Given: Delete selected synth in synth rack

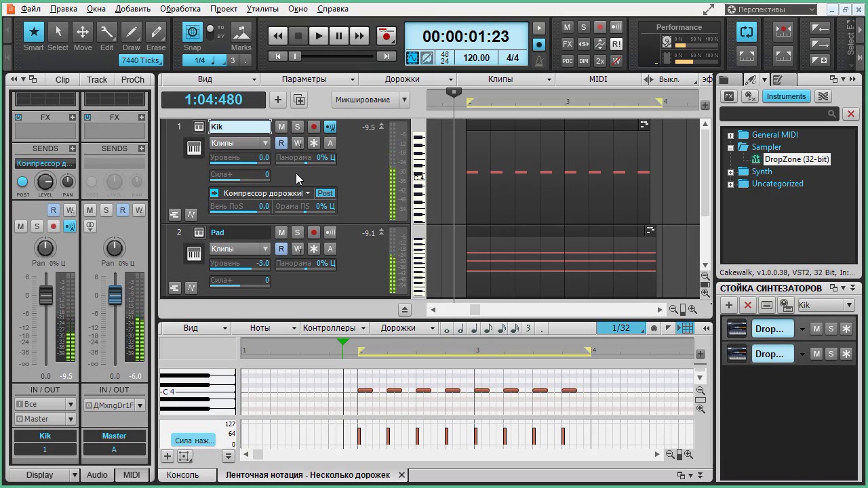Looking at the screenshot, I should click(747, 305).
